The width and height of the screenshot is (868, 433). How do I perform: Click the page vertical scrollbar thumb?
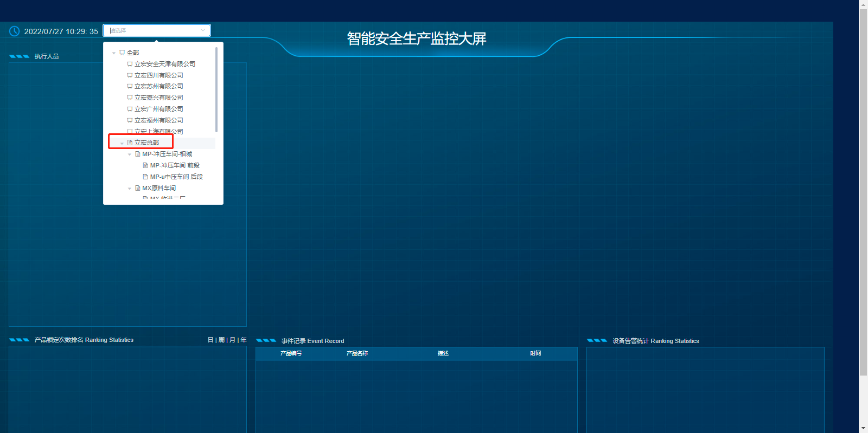pyautogui.click(x=863, y=192)
